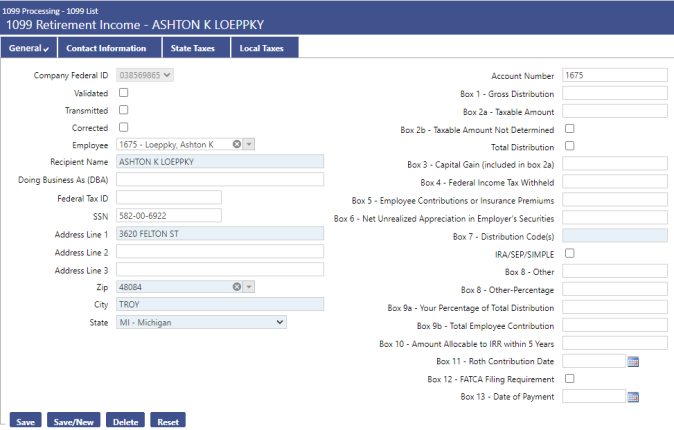Expand the Zip code dropdown arrow
Viewport: 674px width, 430px height.
point(249,287)
